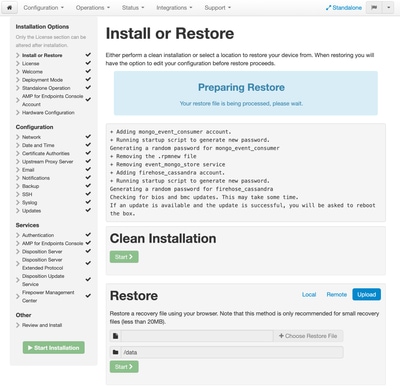Select the file icon beside restore file field
400x389 pixels.
[116, 336]
